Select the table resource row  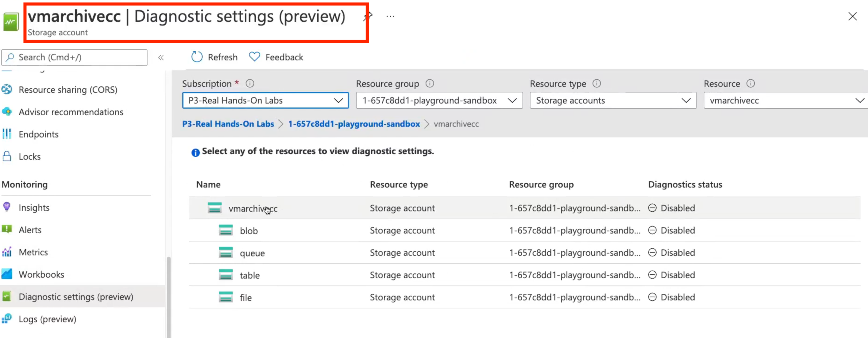pyautogui.click(x=525, y=275)
